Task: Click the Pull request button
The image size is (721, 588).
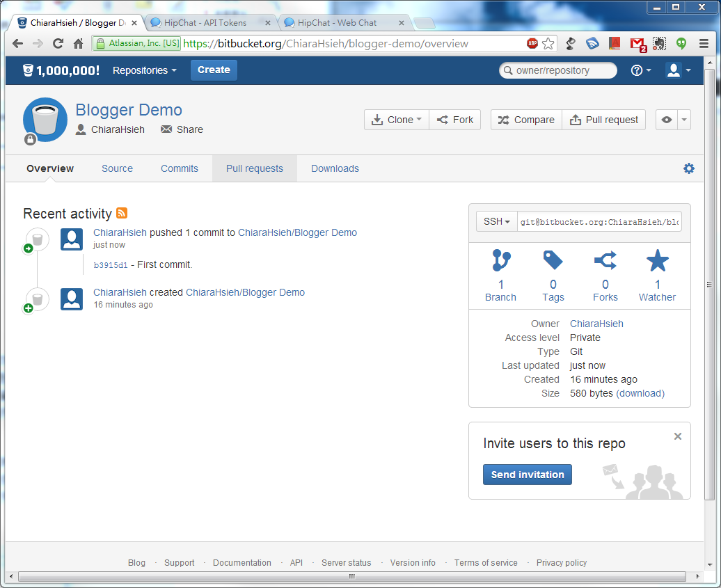Action: coord(604,120)
